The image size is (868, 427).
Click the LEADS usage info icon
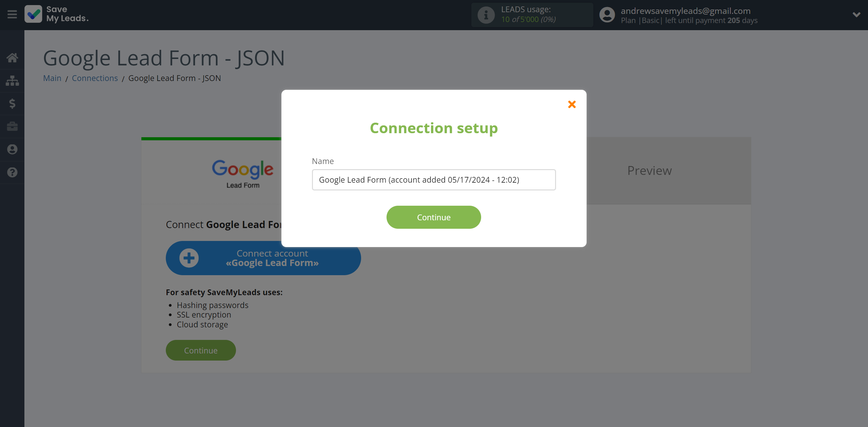tap(486, 15)
